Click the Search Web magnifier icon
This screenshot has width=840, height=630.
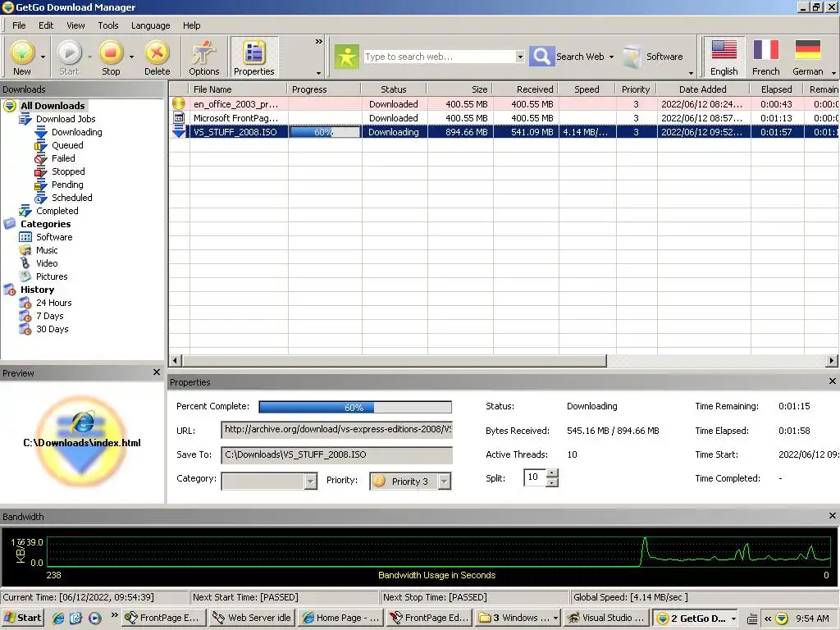tap(541, 57)
